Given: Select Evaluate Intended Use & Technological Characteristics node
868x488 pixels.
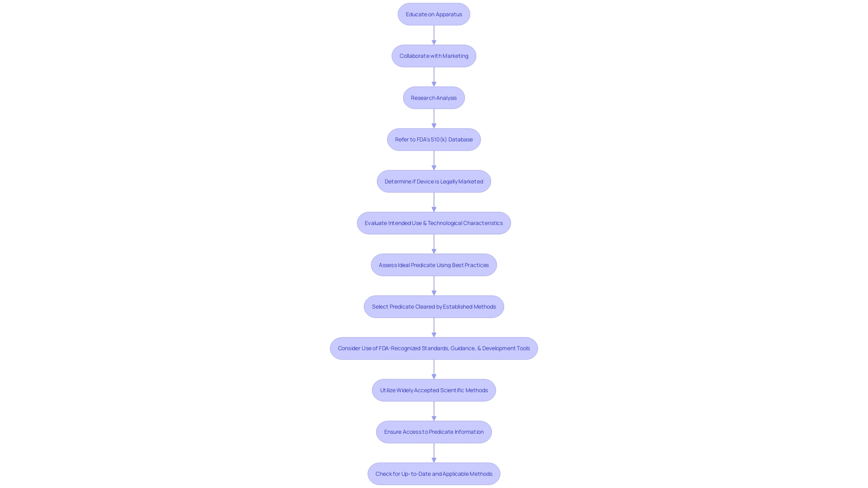Looking at the screenshot, I should coord(434,222).
